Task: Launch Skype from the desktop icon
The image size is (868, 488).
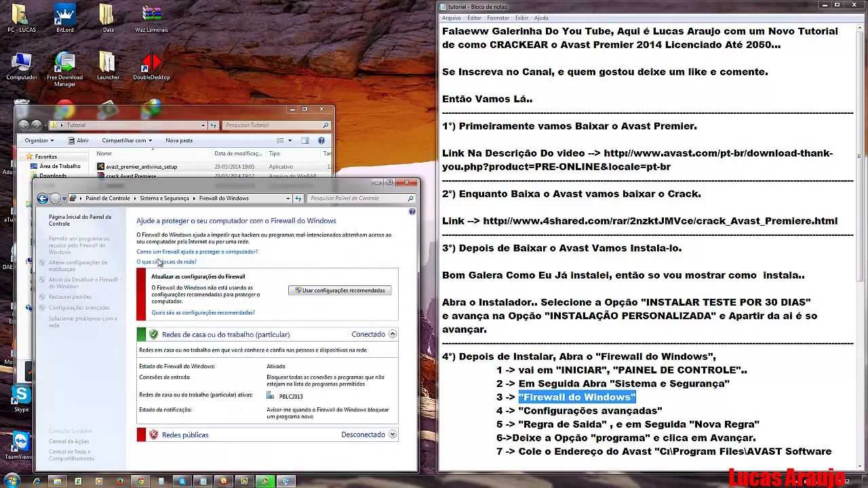Action: 22,399
